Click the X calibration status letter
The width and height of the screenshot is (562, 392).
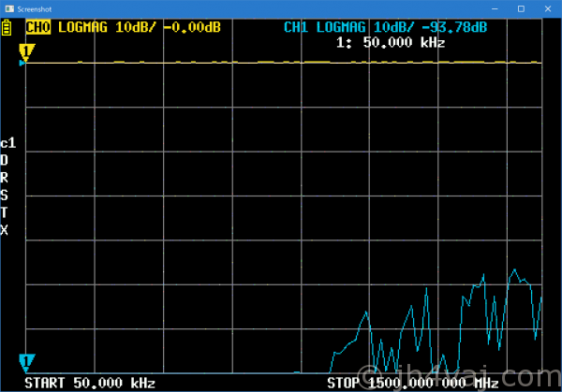(x=5, y=229)
